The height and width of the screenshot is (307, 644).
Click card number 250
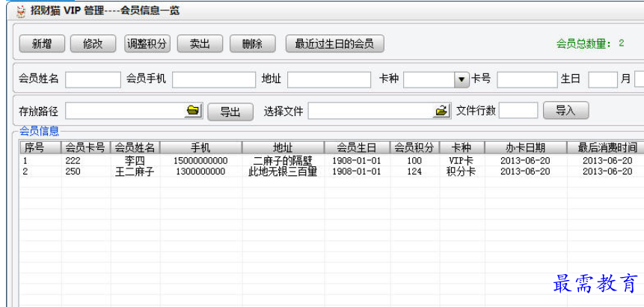pos(73,171)
